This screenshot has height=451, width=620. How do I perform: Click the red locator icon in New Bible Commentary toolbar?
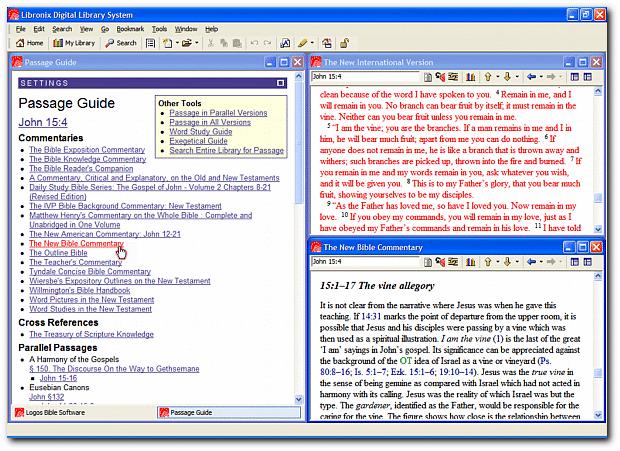(x=440, y=262)
